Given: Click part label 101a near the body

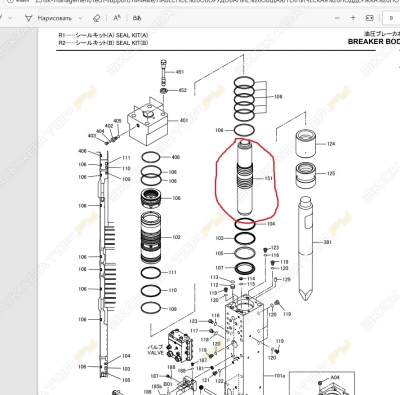Looking at the screenshot, I should (x=279, y=376).
